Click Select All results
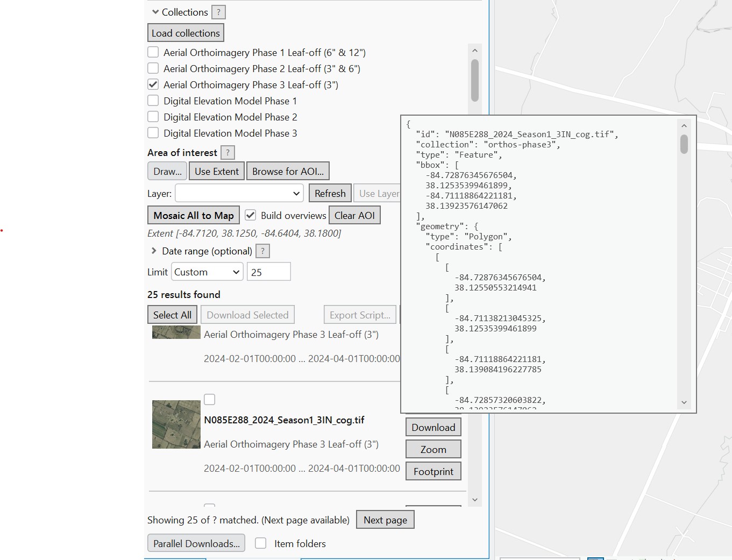732x560 pixels. [x=172, y=315]
